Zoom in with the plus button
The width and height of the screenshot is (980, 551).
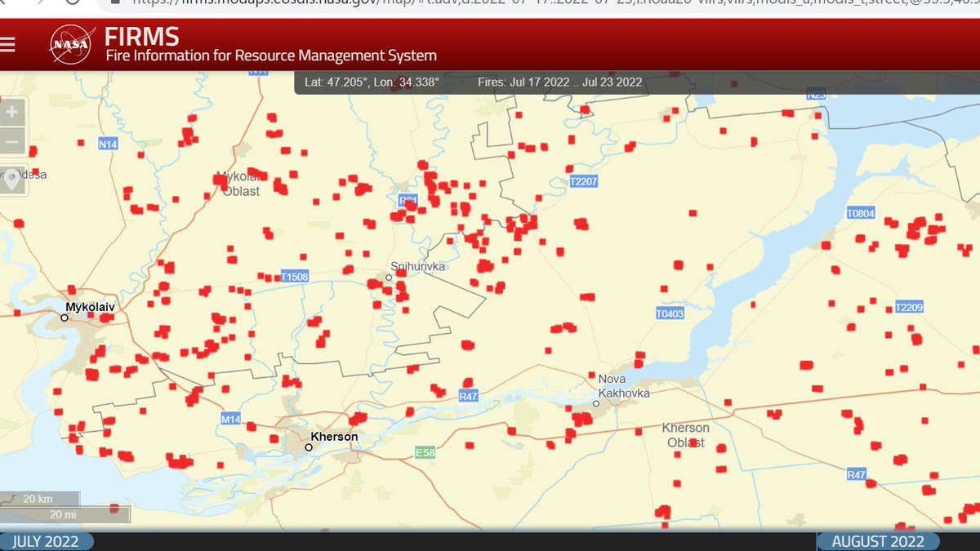pos(12,112)
